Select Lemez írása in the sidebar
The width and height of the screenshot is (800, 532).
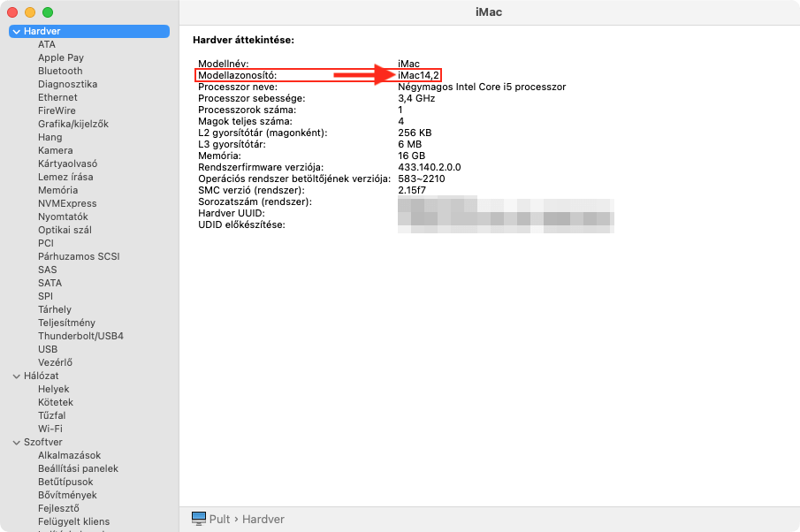65,177
